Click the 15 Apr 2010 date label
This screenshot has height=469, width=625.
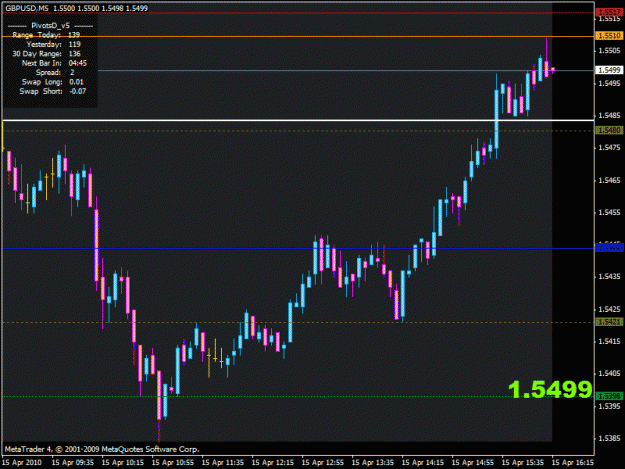pyautogui.click(x=22, y=462)
